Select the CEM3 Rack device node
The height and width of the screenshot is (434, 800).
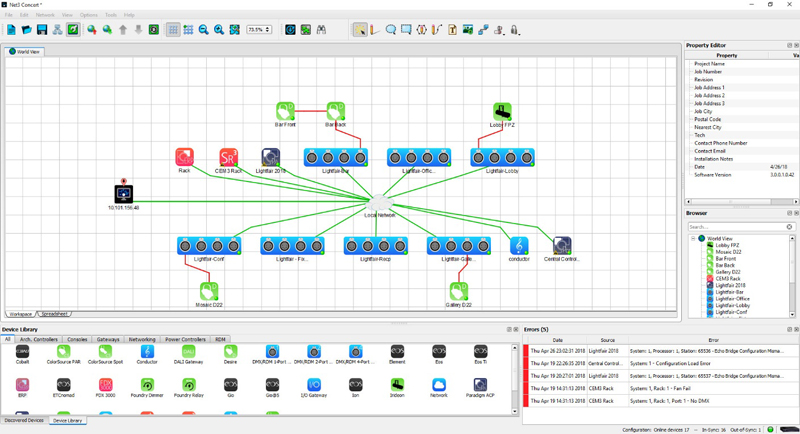coord(228,157)
